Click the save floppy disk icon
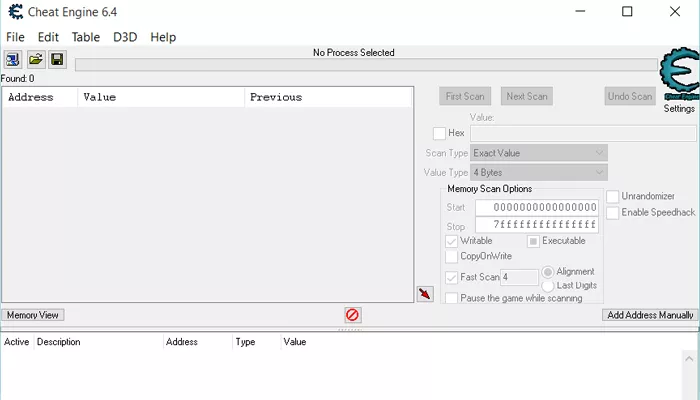700x400 pixels. (58, 59)
